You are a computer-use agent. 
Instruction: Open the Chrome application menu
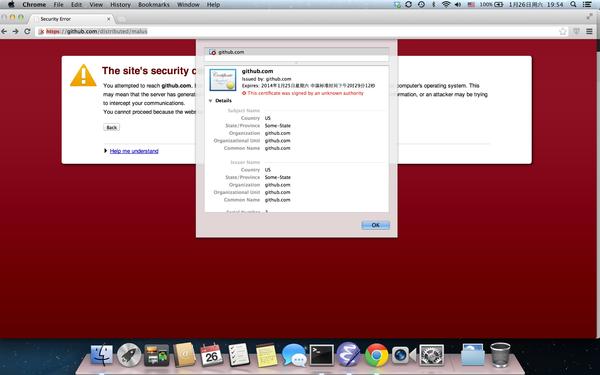[x=34, y=5]
